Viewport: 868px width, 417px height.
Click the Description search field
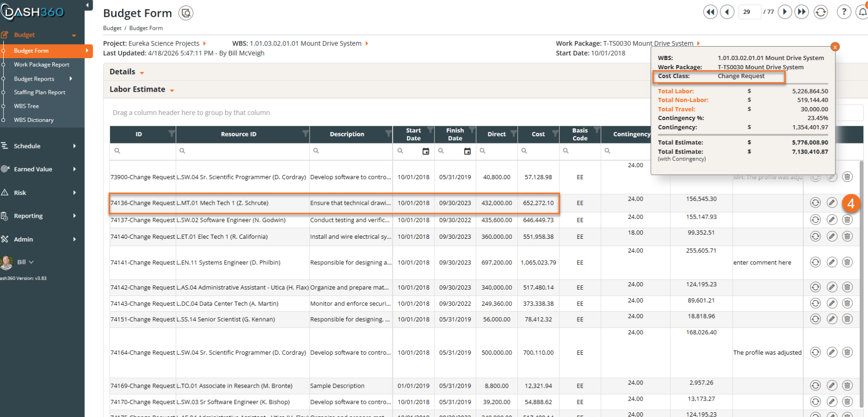(351, 151)
